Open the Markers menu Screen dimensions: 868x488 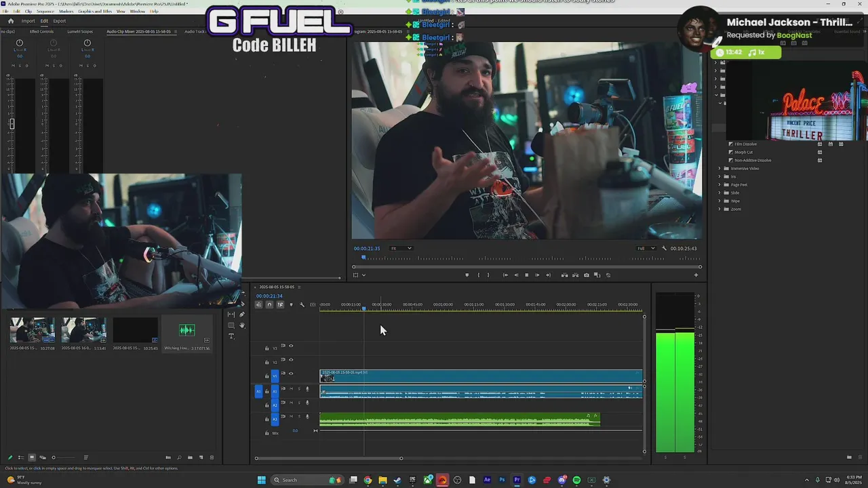(66, 12)
